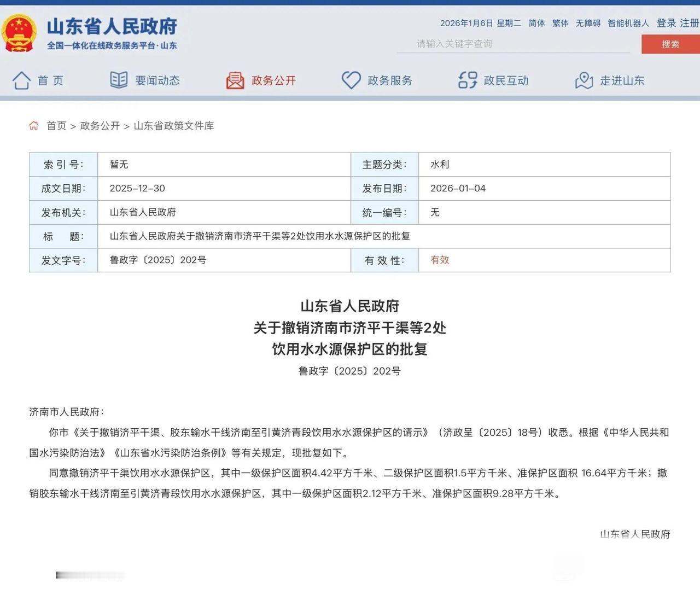Click the 要闻动态 book icon
The image size is (700, 589).
[x=119, y=80]
